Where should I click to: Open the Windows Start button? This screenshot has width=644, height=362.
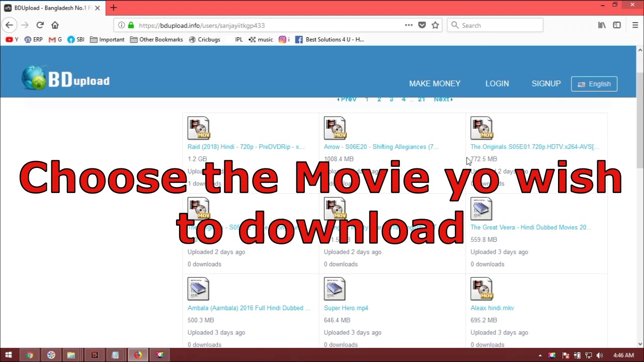[x=8, y=355]
